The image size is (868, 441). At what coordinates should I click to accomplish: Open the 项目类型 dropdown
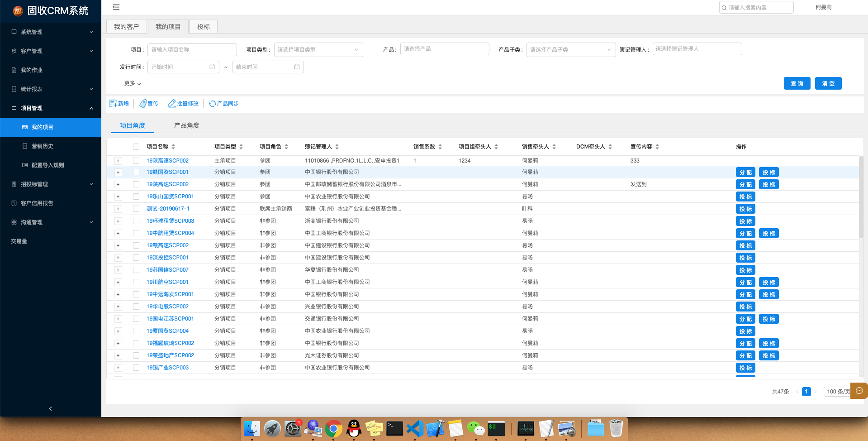point(318,49)
